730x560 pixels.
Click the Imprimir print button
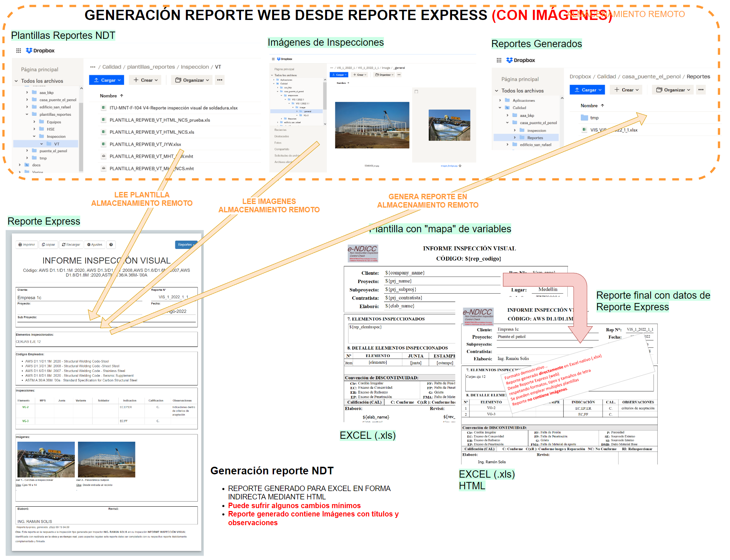pyautogui.click(x=27, y=245)
